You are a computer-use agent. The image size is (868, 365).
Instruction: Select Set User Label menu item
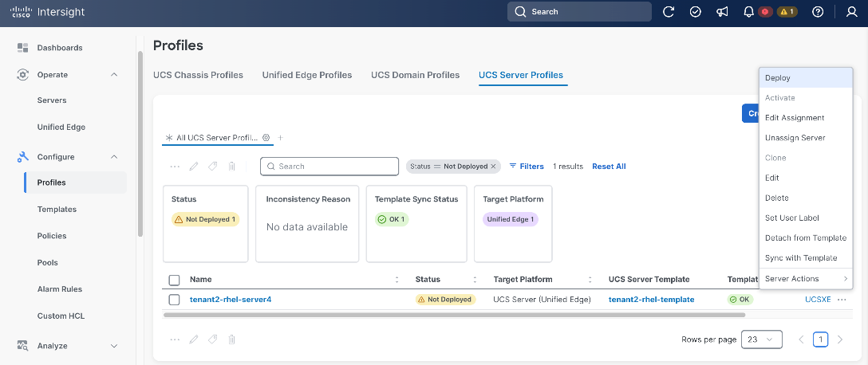(x=806, y=218)
